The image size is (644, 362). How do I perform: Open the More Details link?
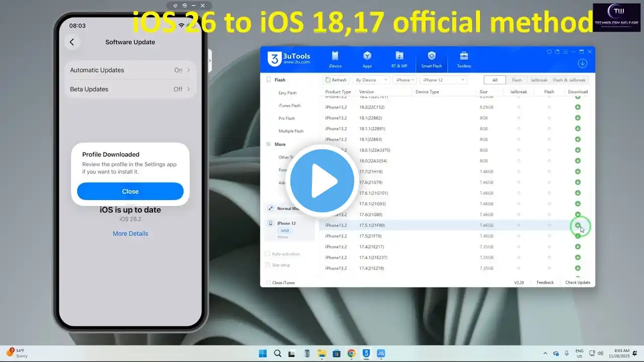coord(130,233)
